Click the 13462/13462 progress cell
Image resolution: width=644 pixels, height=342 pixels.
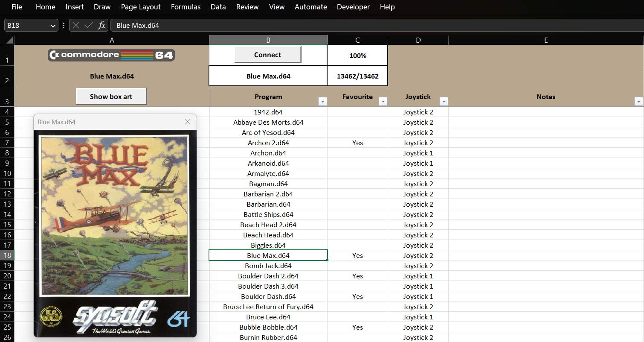click(357, 76)
